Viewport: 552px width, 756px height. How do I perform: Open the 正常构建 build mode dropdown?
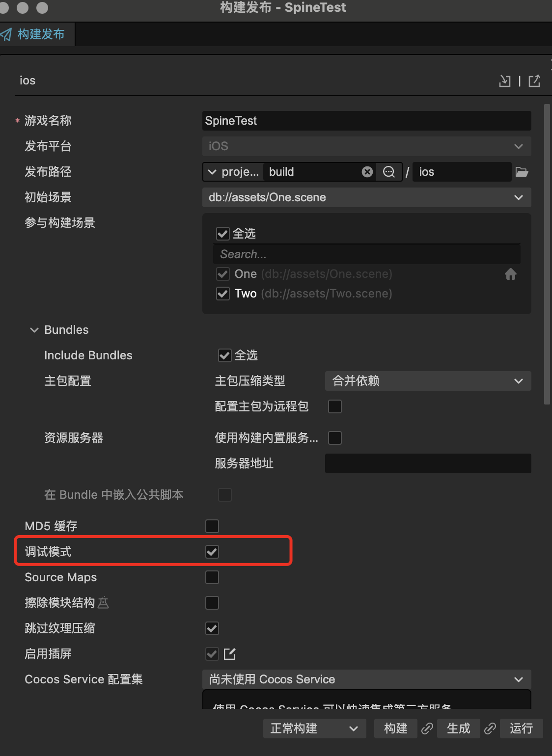click(x=315, y=729)
